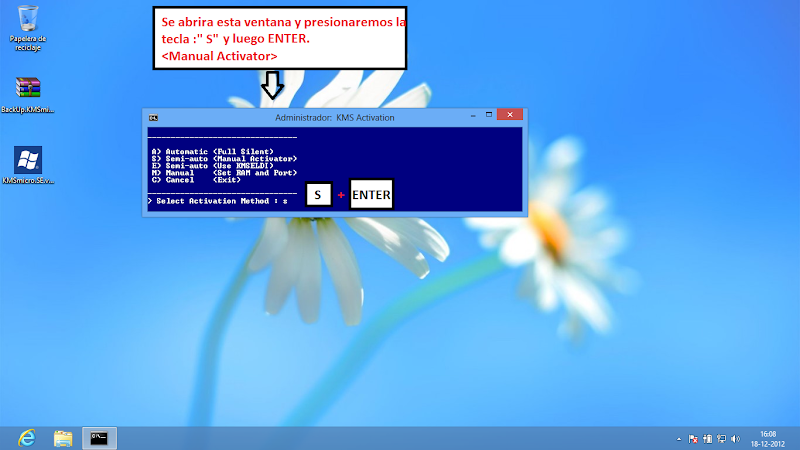The image size is (800, 450).
Task: Open File Explorer from the taskbar
Action: [63, 438]
